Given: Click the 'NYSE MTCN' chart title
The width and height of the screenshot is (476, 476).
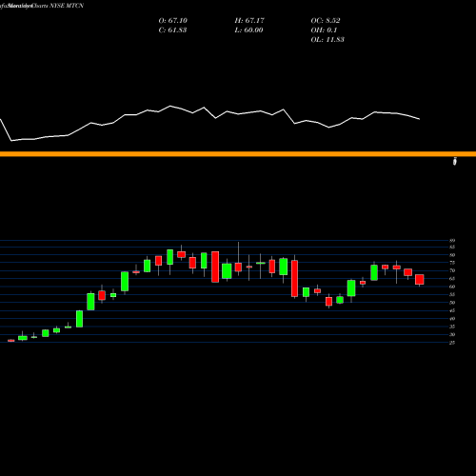Looking at the screenshot, I should 67,6.
